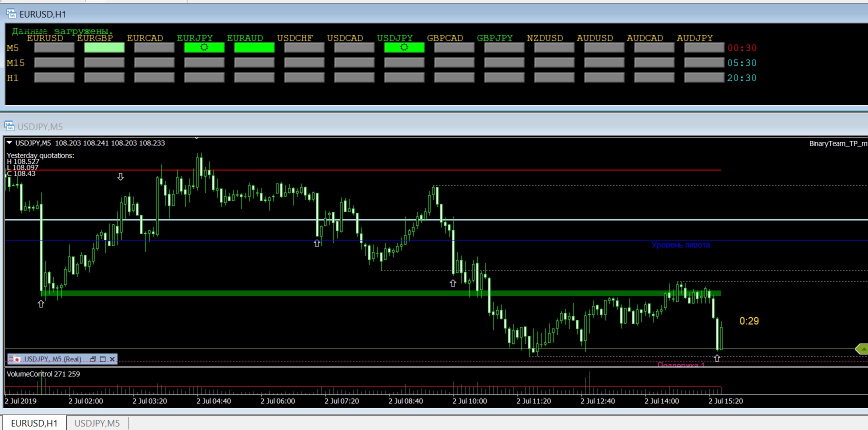Toggle the EURUSD H1 signal cell

[54, 77]
